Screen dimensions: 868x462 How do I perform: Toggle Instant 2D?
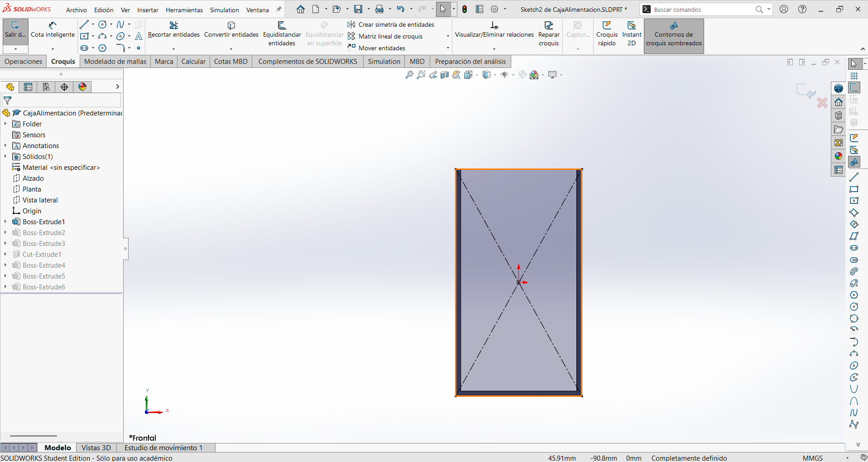632,34
